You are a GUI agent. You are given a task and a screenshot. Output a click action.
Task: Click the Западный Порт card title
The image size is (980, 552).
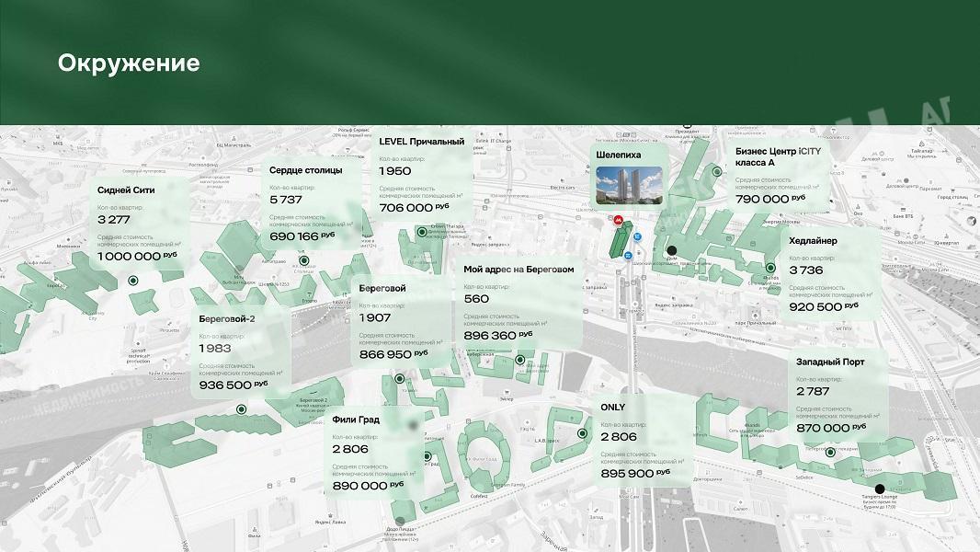(829, 362)
